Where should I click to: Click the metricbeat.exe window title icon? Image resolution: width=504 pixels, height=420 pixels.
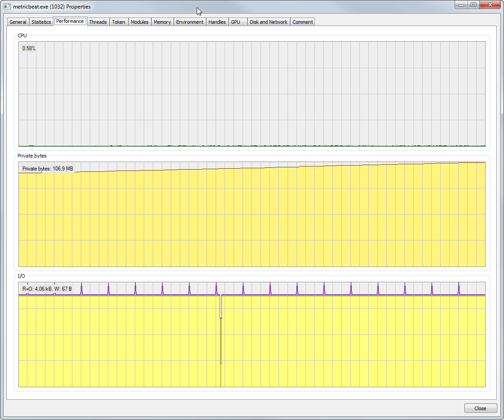pyautogui.click(x=7, y=6)
